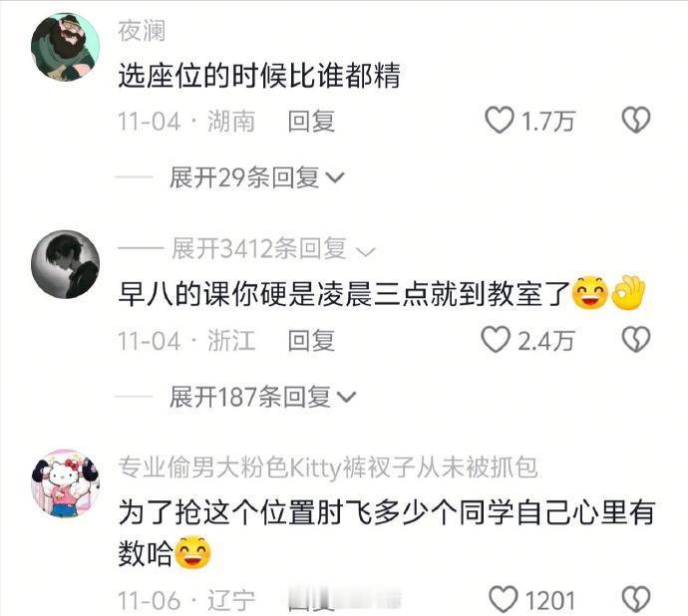The image size is (688, 616).
Task: Open the dark silhouette profile avatar
Action: click(x=66, y=264)
